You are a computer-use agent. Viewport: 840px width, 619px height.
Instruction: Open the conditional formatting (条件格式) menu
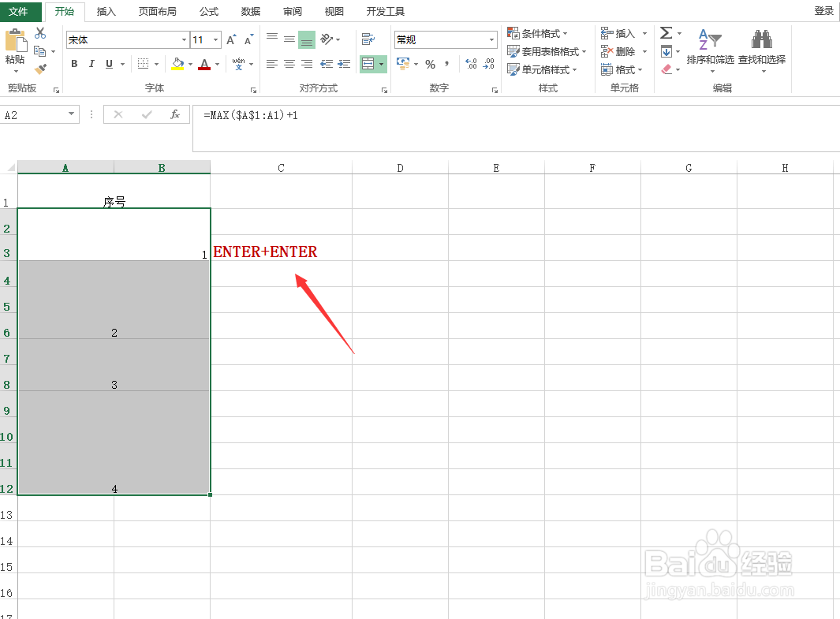pos(537,34)
